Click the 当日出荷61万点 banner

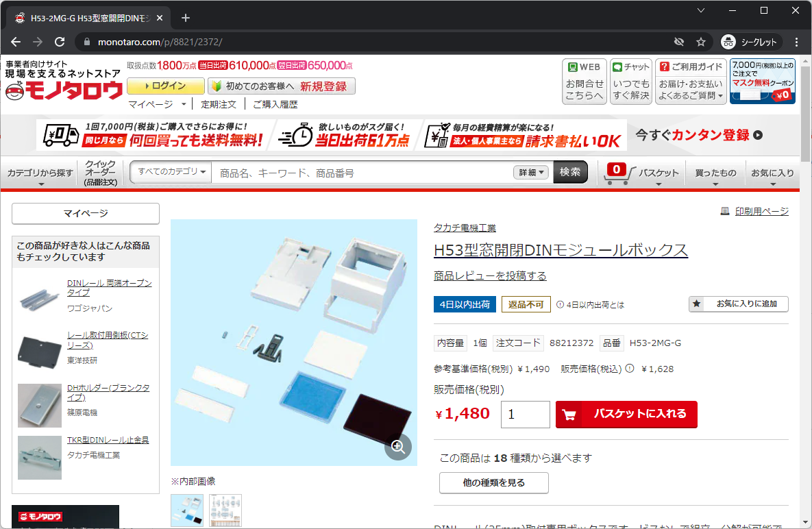click(x=343, y=135)
